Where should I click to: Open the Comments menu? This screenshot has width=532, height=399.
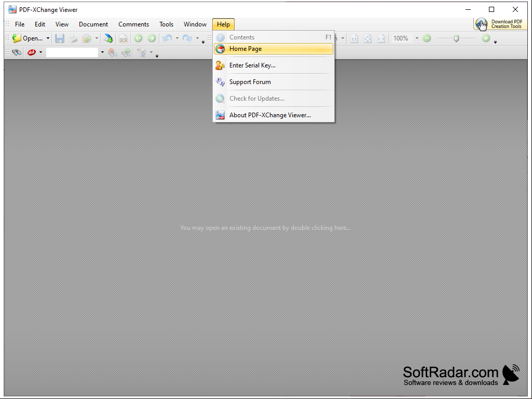coord(134,24)
